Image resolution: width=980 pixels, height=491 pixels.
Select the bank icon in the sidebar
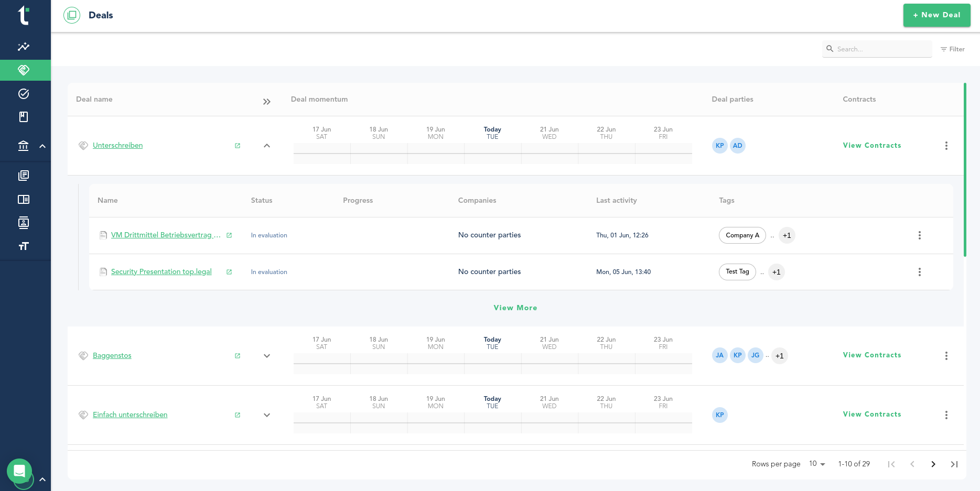pos(24,146)
